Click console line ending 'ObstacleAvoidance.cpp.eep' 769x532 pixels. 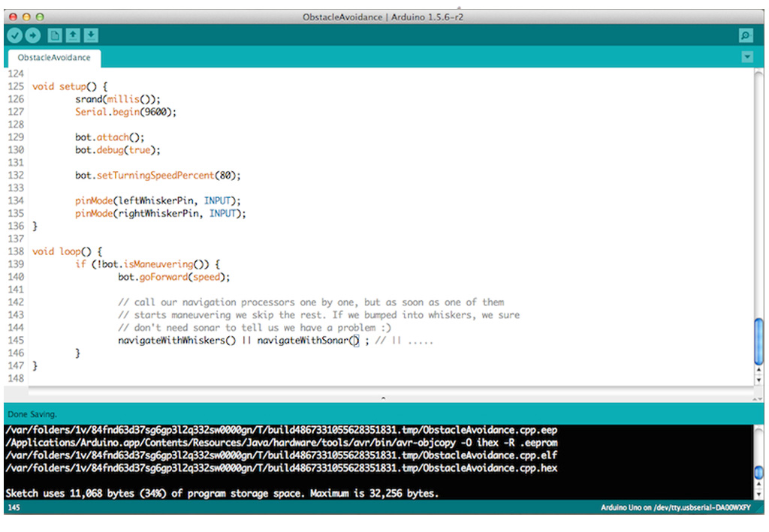click(x=281, y=430)
